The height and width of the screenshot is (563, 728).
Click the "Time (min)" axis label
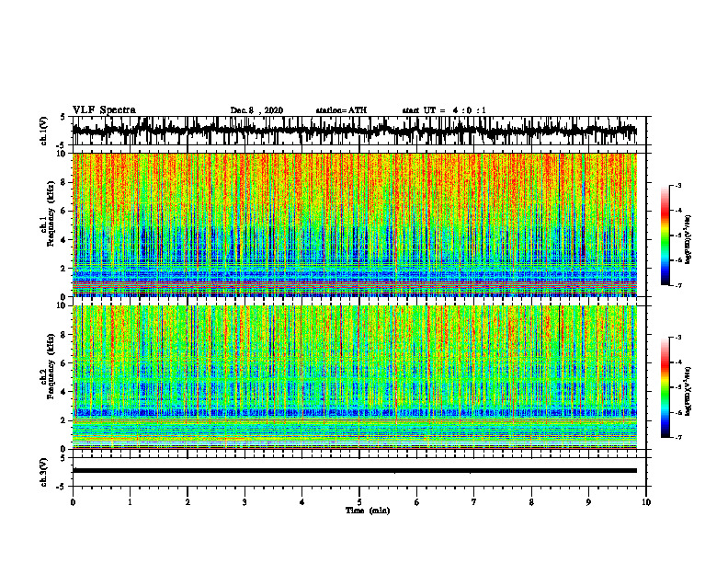pyautogui.click(x=368, y=511)
